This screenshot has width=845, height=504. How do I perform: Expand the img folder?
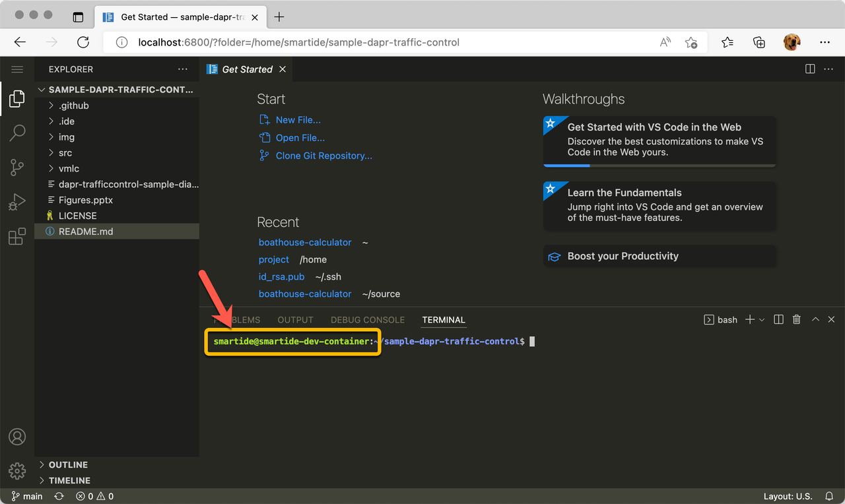coord(117,137)
